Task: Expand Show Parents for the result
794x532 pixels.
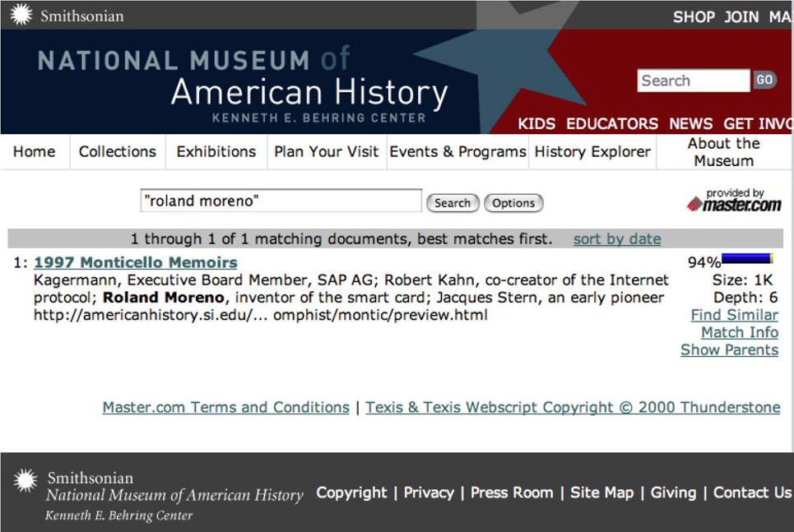Action: click(x=729, y=349)
